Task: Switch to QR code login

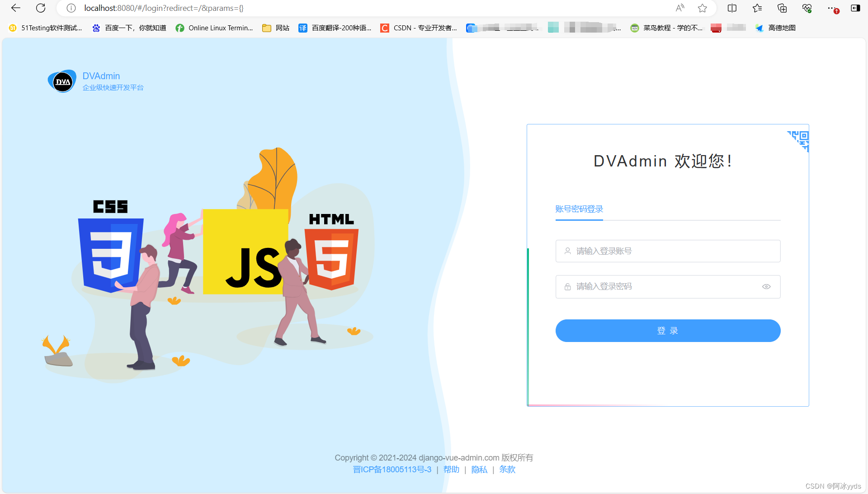Action: click(x=800, y=139)
